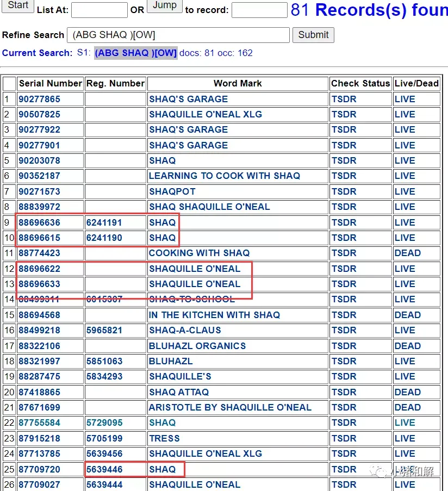Open LEARNING TO COOK WITH SHAQ mark
The width and height of the screenshot is (448, 491).
click(225, 176)
